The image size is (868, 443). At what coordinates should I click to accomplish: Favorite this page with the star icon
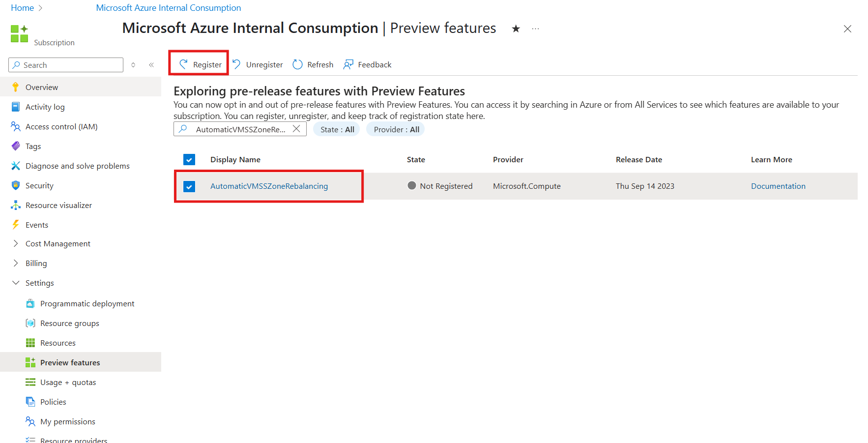[x=516, y=29]
